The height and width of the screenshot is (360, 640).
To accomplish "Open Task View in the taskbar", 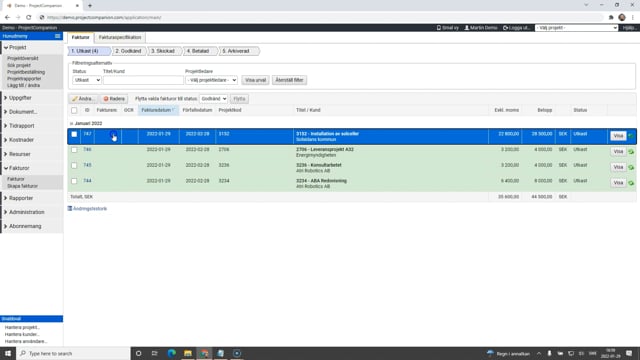I will tap(155, 353).
